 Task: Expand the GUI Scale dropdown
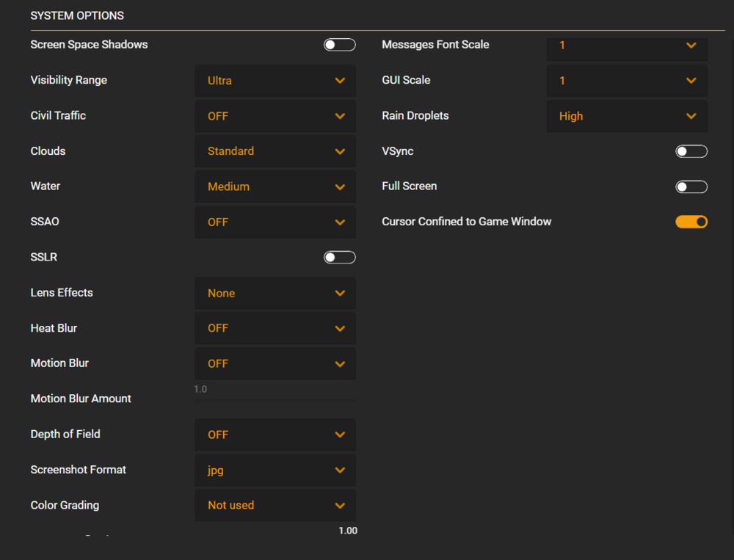tap(627, 81)
